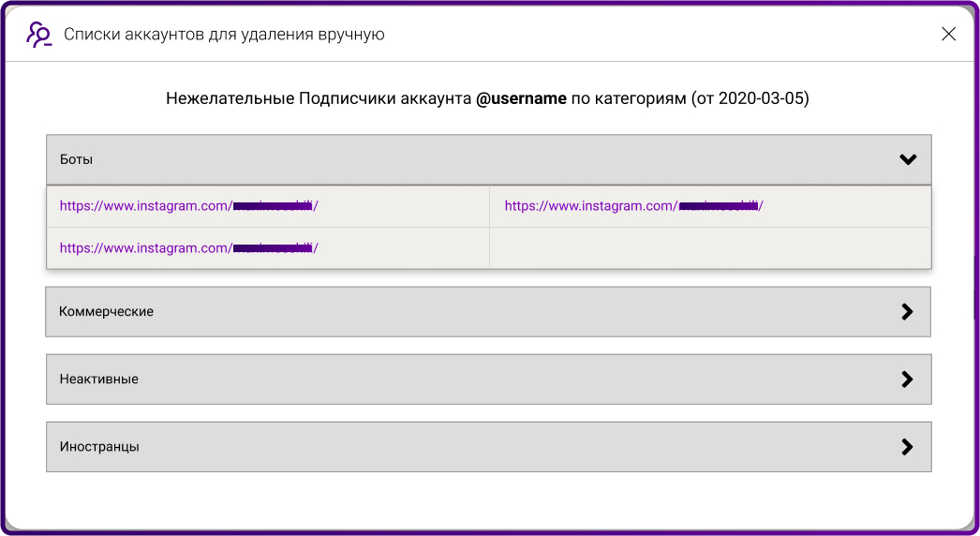The image size is (980, 536).
Task: Expand the Иностранцы category row
Action: [x=468, y=447]
